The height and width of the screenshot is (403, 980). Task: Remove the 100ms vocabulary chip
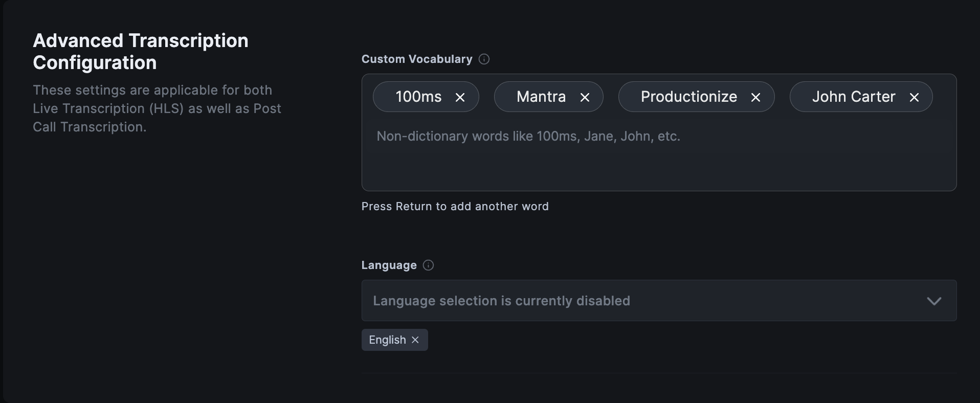[x=460, y=97]
